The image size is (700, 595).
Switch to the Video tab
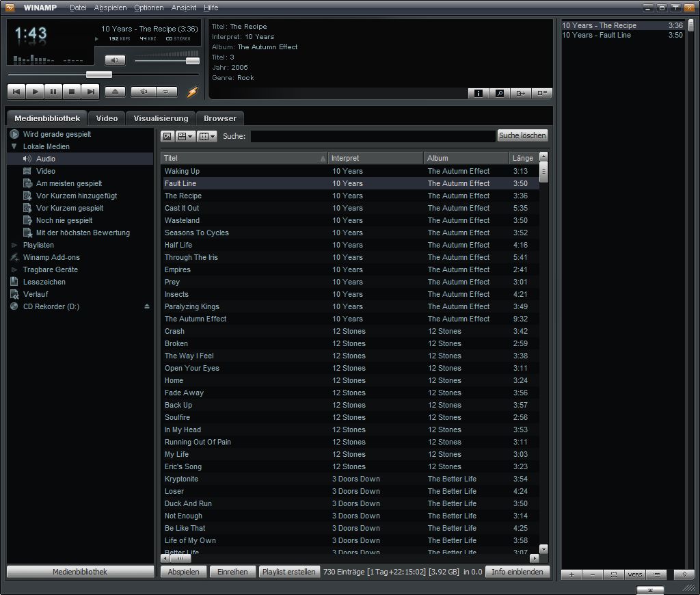(107, 118)
